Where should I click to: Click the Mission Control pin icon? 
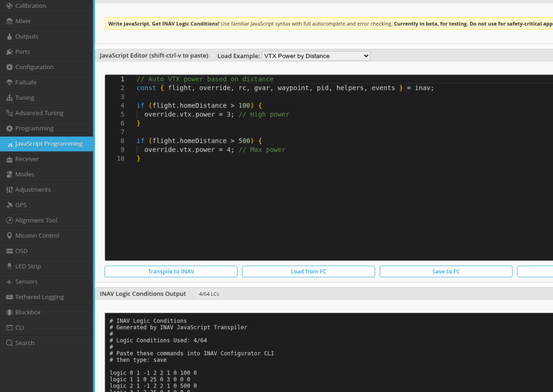(10, 236)
